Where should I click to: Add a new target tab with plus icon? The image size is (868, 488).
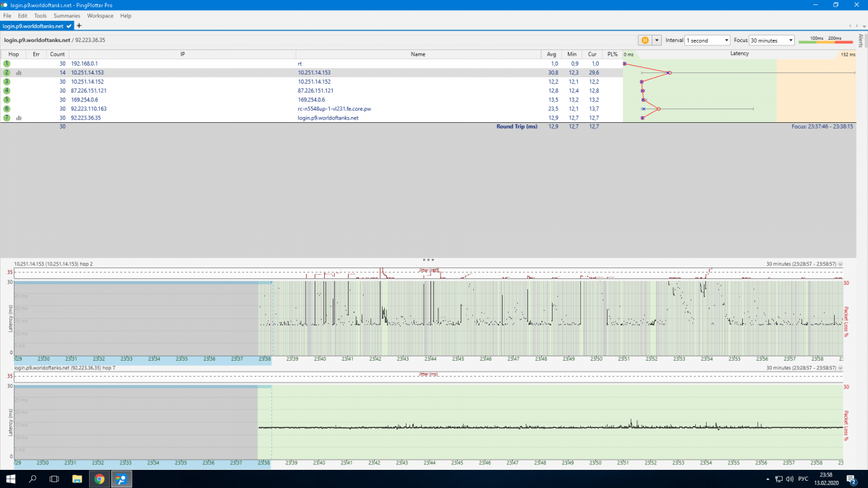coord(80,26)
